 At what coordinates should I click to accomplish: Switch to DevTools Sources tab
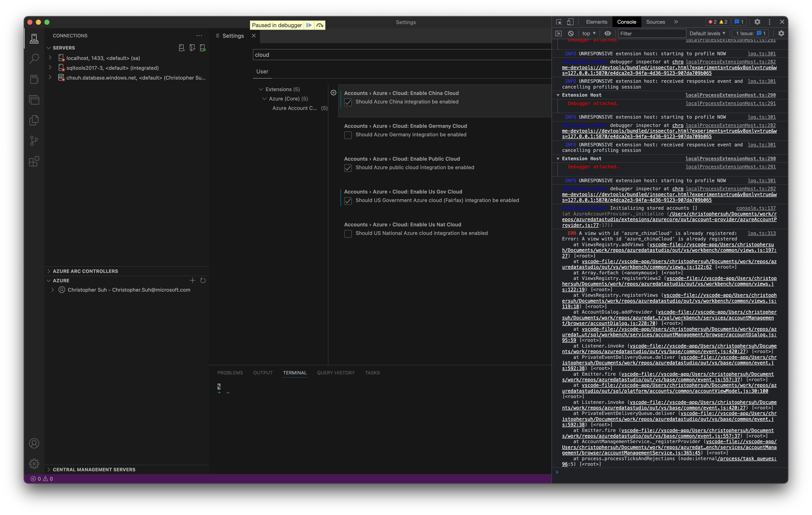click(655, 22)
